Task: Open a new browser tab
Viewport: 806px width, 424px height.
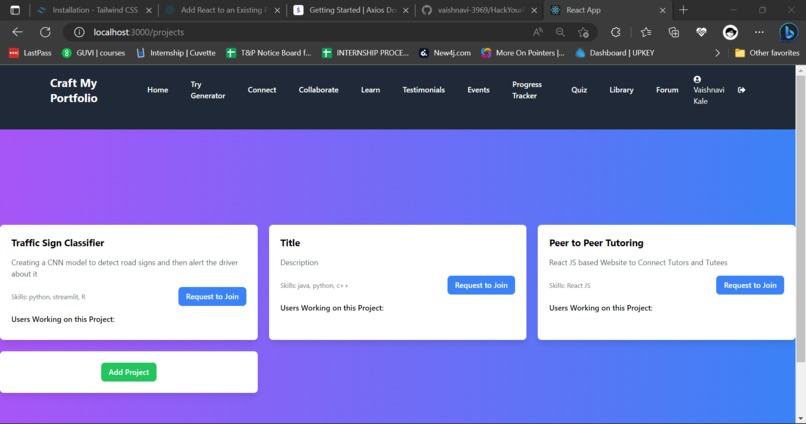Action: [x=683, y=10]
